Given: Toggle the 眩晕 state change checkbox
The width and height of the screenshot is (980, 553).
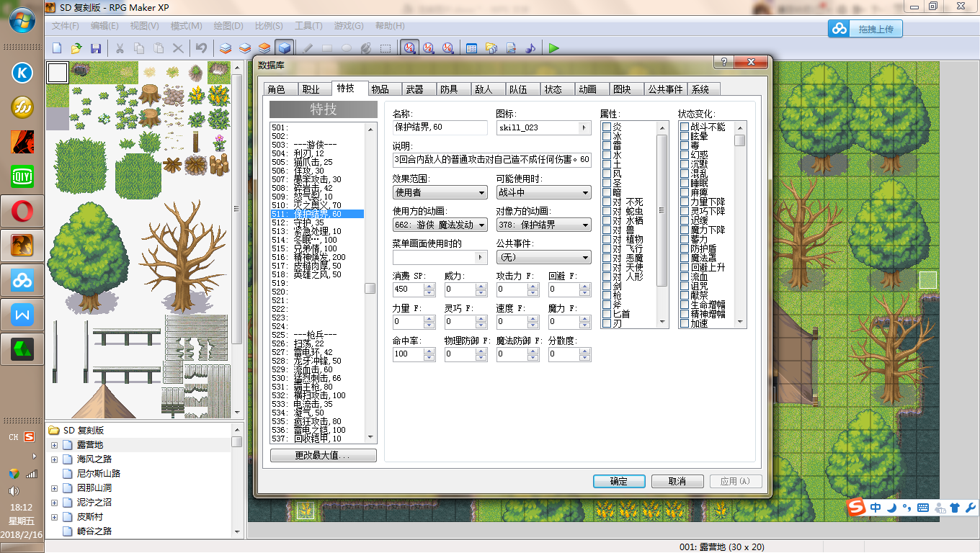Looking at the screenshot, I should pos(685,136).
